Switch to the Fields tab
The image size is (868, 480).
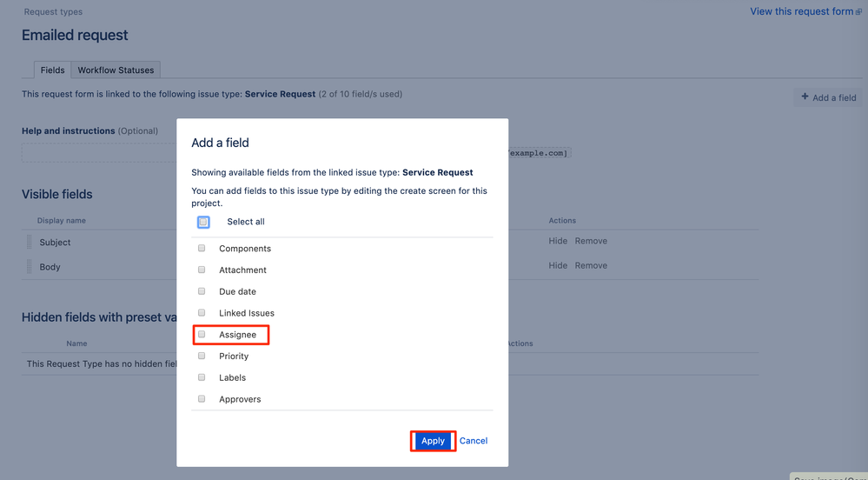tap(53, 70)
